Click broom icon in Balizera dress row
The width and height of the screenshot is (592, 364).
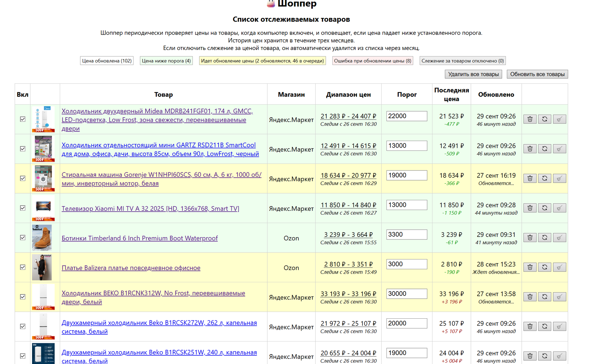559,267
